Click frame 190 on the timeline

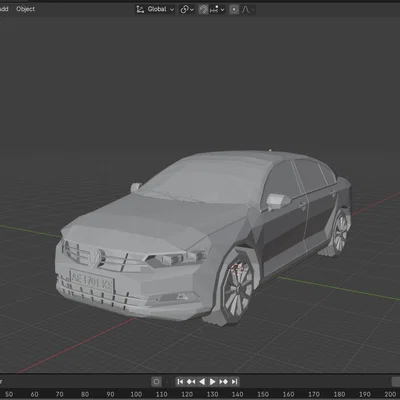pos(365,394)
